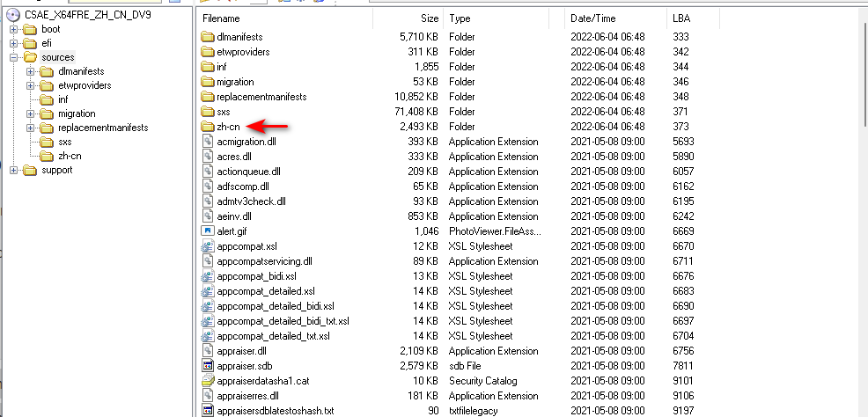Collapse the sources folder in tree
The image size is (868, 417).
pos(14,57)
